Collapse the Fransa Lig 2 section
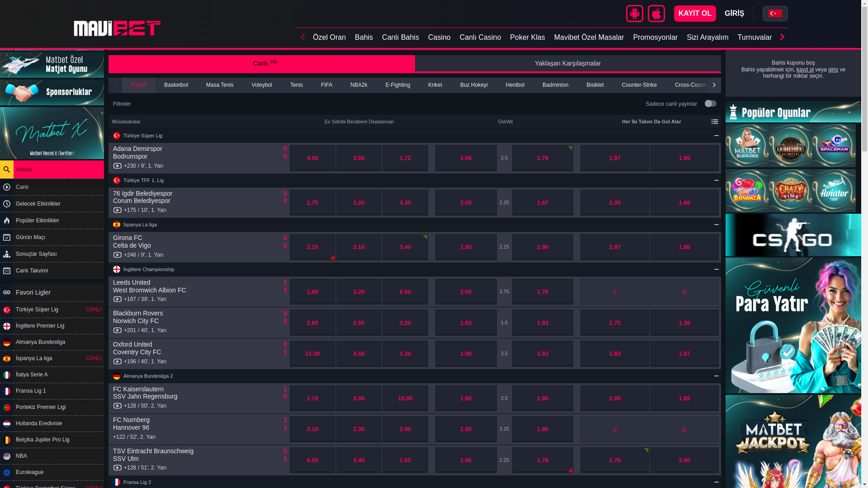This screenshot has width=868, height=488. click(x=716, y=482)
